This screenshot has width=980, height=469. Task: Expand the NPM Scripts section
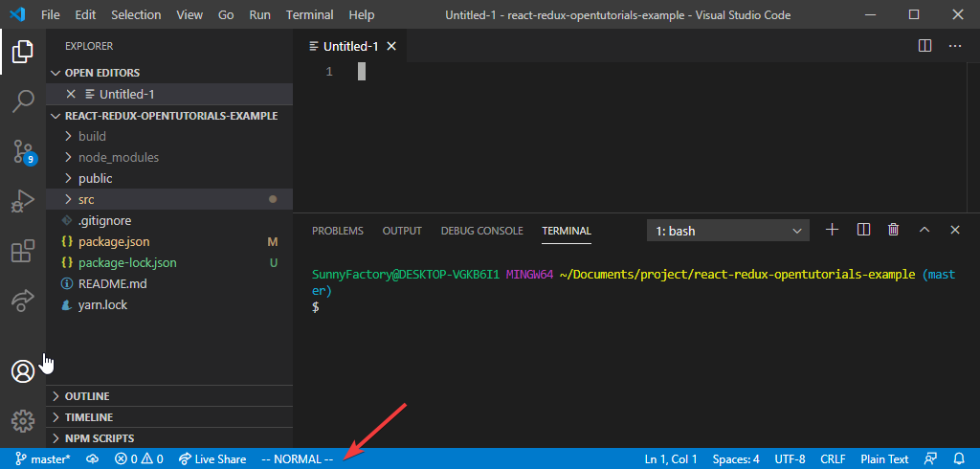(169, 438)
